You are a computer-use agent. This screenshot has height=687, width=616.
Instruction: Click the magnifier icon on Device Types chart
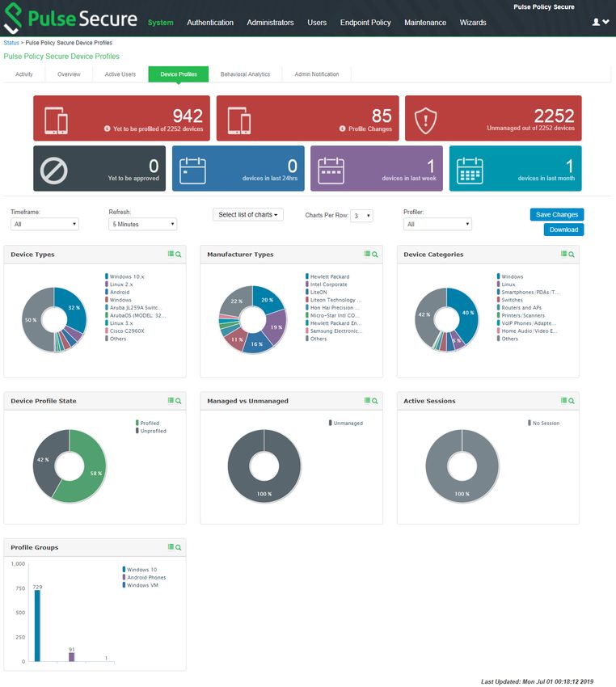coord(179,254)
